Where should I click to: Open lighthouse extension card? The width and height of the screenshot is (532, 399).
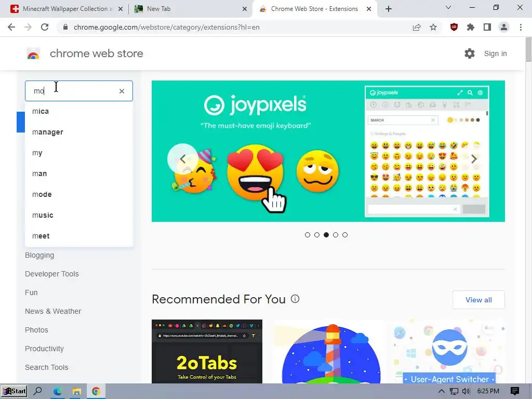(328, 352)
